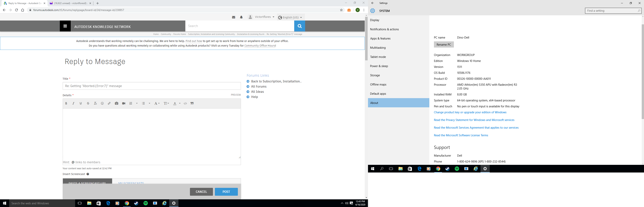Go back in the Settings window
Screen dimensions: 644x207
(372, 3)
